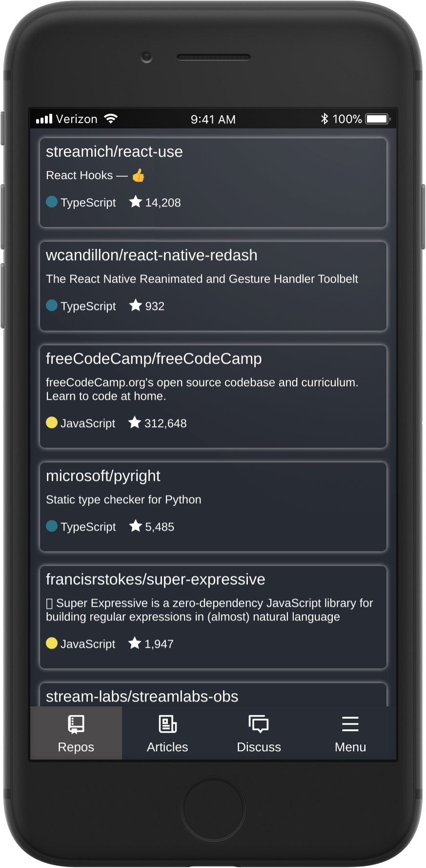Viewport: 426px width, 868px height.
Task: Open wcandillon/react-native-redash repository
Action: [151, 255]
